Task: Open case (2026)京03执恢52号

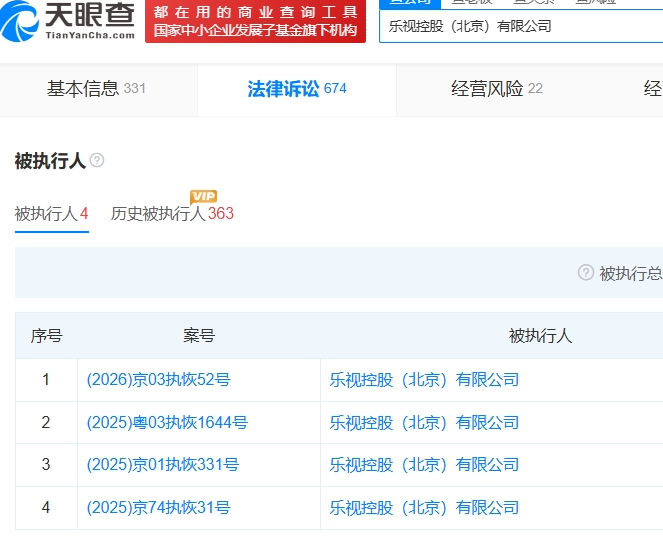Action: (x=159, y=380)
